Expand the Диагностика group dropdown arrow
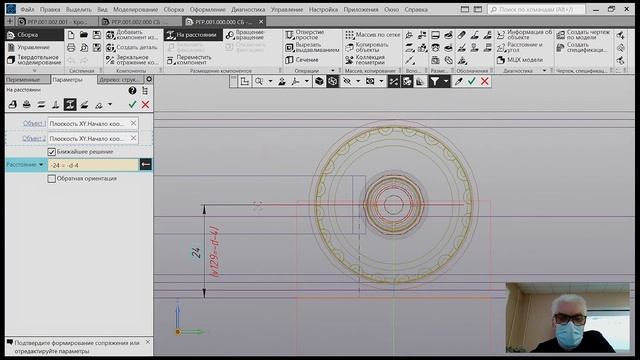The width and height of the screenshot is (640, 360). point(544,71)
